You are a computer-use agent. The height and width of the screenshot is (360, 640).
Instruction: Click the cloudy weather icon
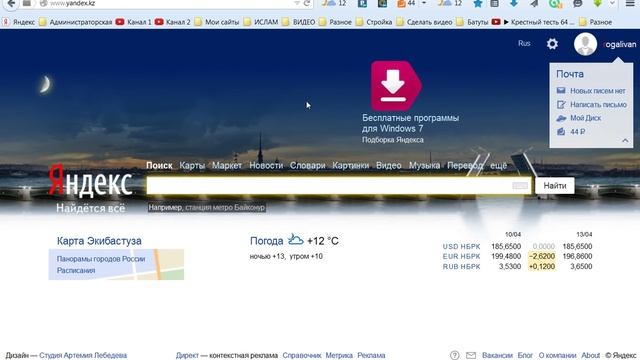click(296, 240)
